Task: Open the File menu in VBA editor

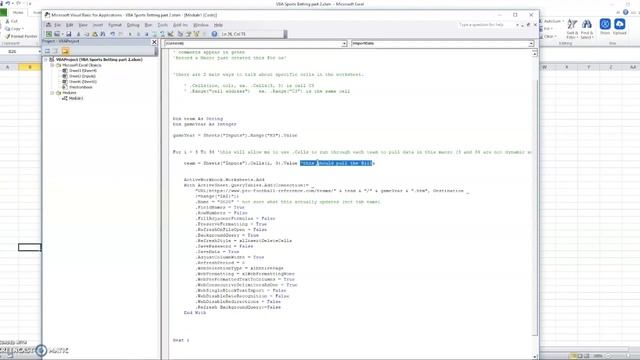Action: (58, 25)
